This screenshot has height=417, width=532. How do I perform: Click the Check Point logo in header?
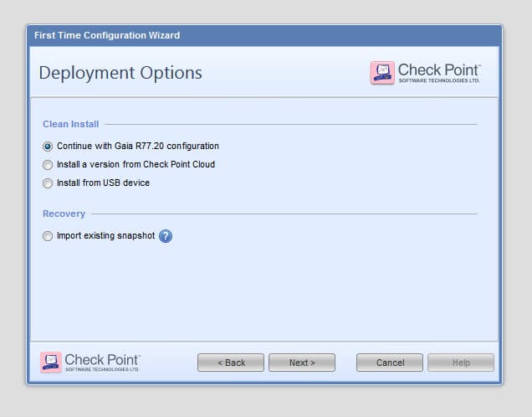(426, 73)
